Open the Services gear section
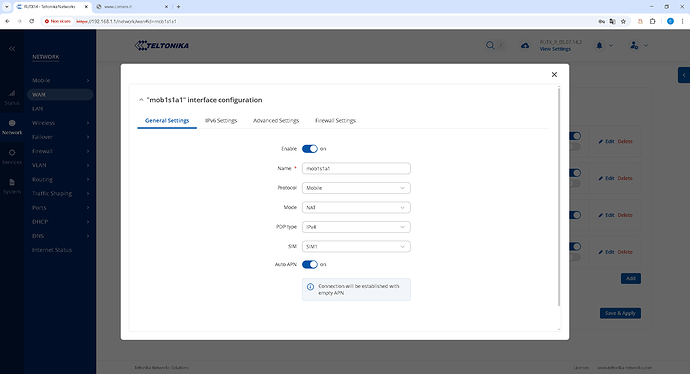Viewport: 690px width, 374px height. pyautogui.click(x=12, y=156)
